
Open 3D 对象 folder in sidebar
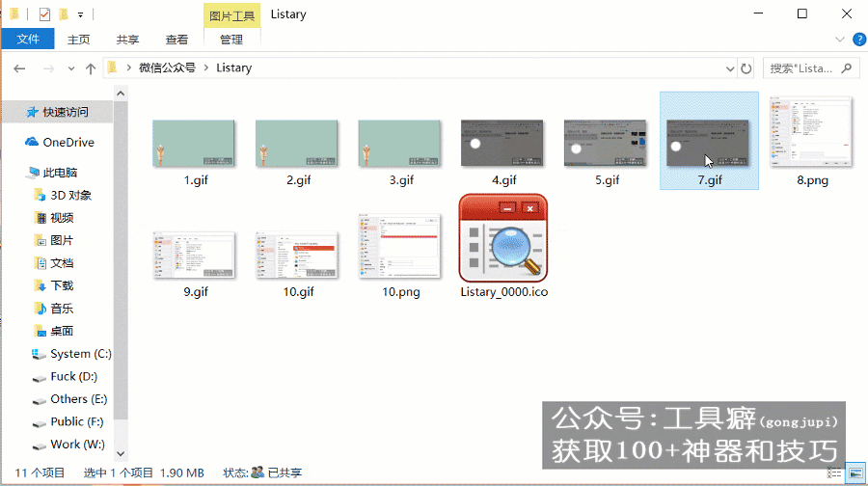click(x=63, y=195)
